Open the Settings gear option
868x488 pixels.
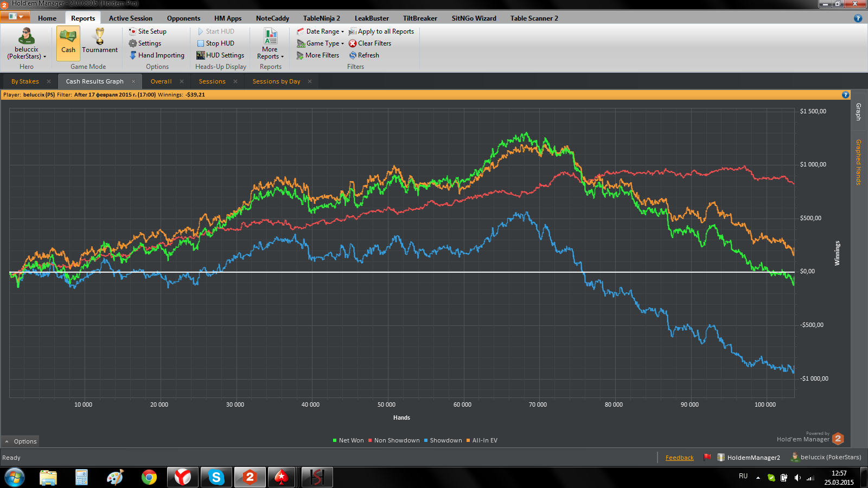coord(145,43)
